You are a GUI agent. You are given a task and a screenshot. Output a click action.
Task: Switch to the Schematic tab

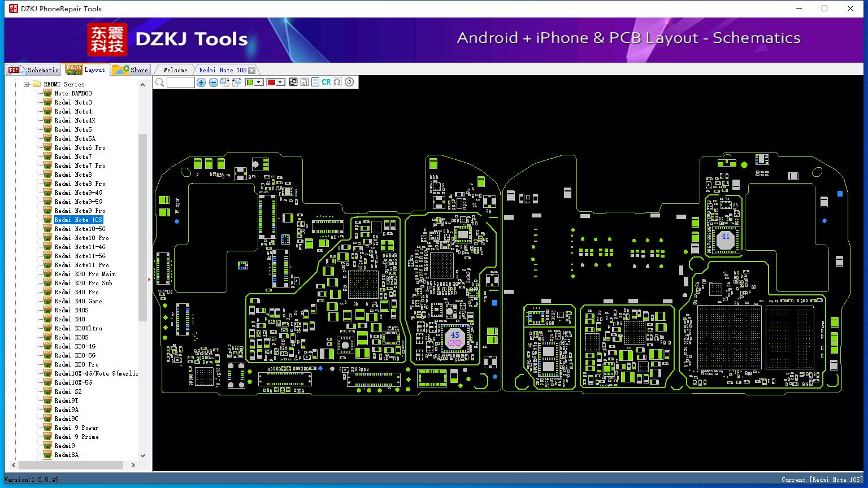(x=33, y=70)
